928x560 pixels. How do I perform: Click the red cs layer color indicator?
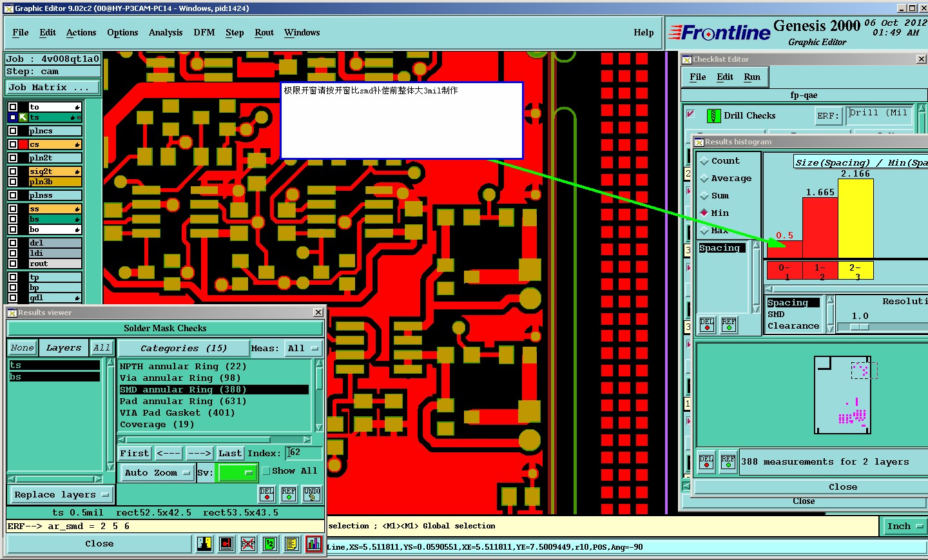point(23,144)
